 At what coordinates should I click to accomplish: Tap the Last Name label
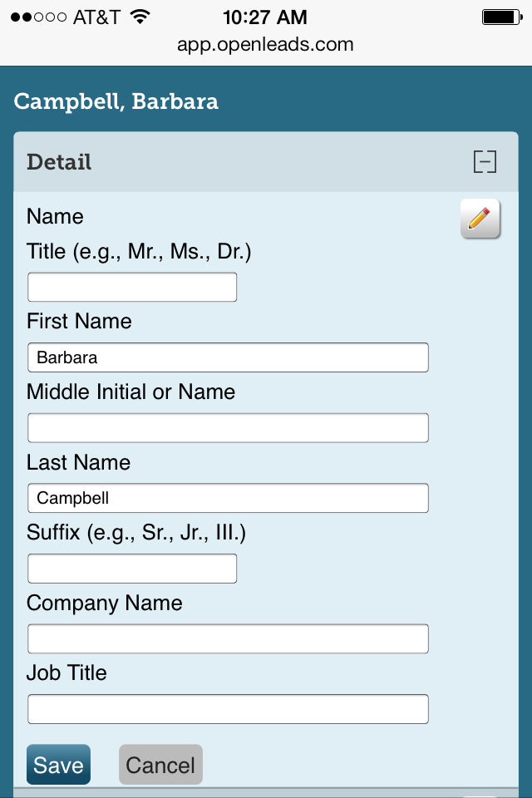(x=78, y=462)
